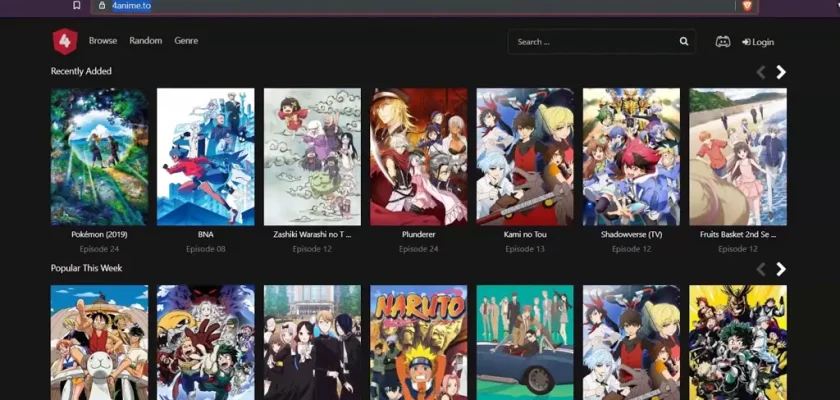Viewport: 840px width, 400px height.
Task: Click Episode 12 under Zashiki Warashi
Action: point(312,249)
